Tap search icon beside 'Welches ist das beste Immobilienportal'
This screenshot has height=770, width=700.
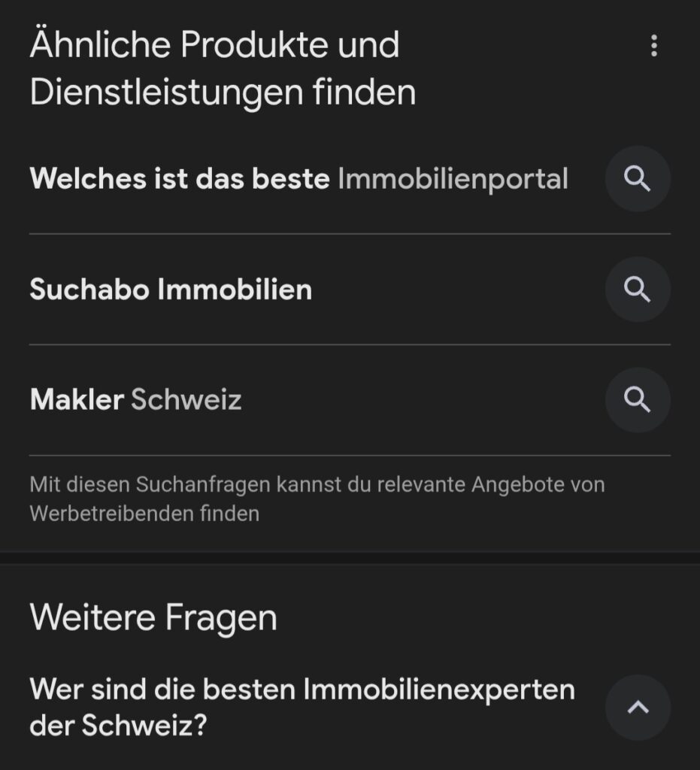click(638, 179)
